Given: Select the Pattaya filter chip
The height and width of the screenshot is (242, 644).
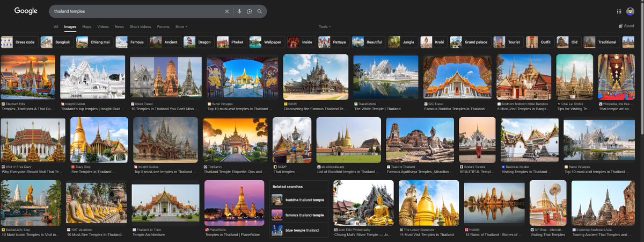Looking at the screenshot, I should pyautogui.click(x=333, y=42).
